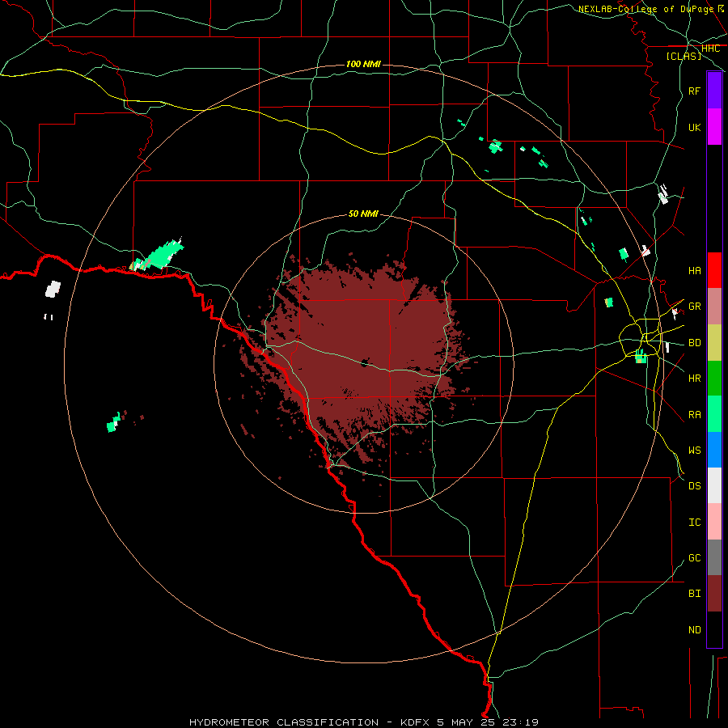Click the ND legend label
This screenshot has width=728, height=728.
click(x=694, y=629)
